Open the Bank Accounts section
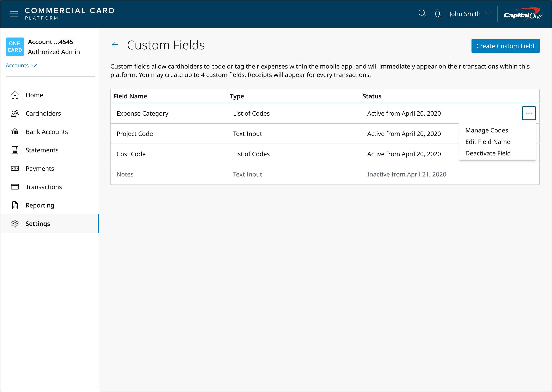 (15, 132)
